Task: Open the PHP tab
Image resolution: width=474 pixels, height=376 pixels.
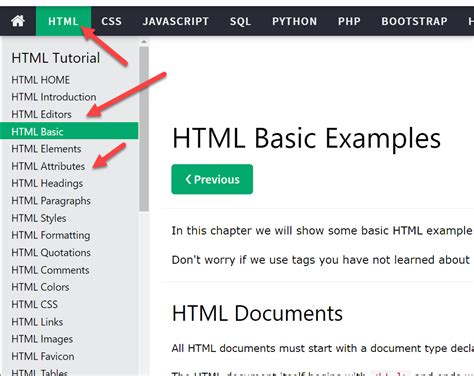Action: click(x=349, y=21)
